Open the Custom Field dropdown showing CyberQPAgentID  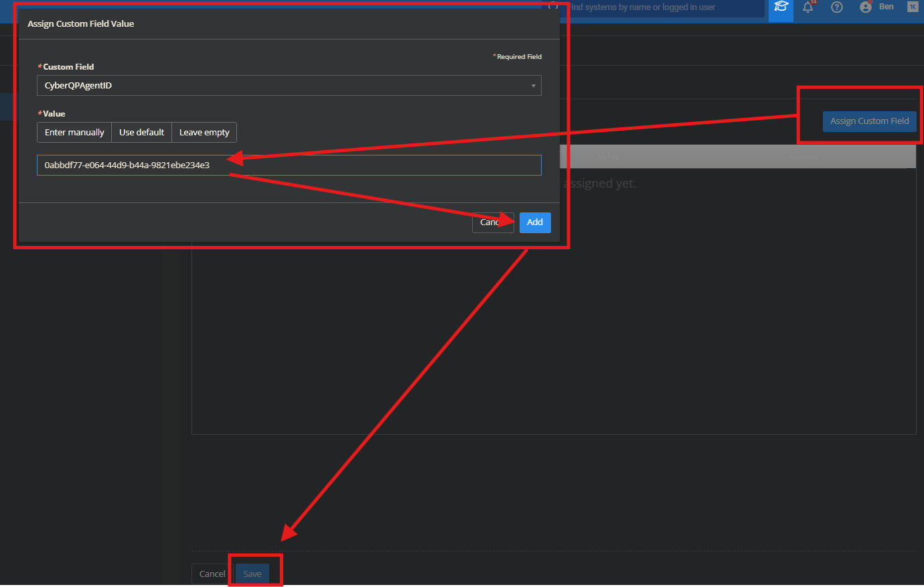click(289, 85)
